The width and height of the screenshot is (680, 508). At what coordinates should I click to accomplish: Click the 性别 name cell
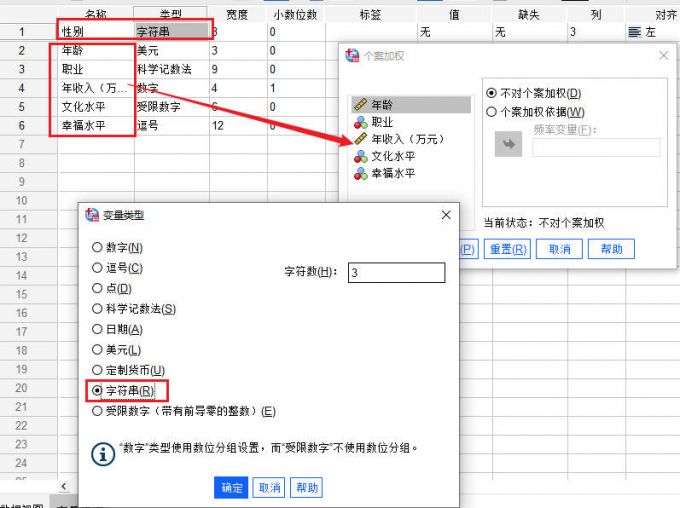pyautogui.click(x=96, y=32)
